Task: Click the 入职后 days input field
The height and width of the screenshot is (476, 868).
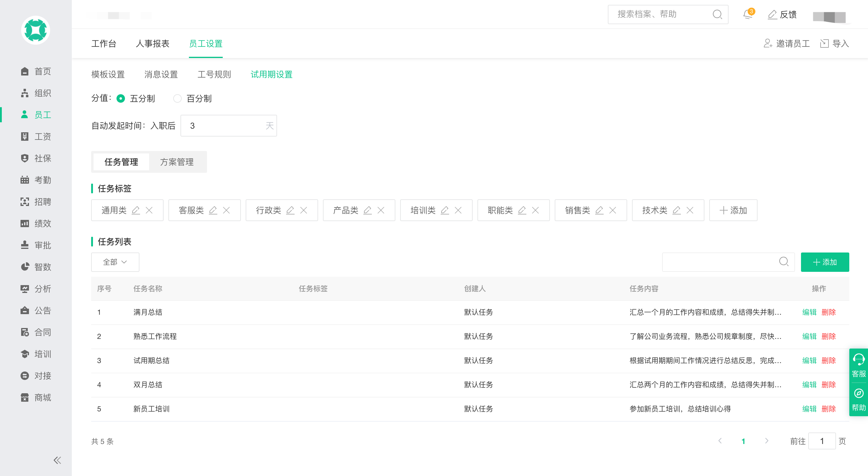Action: (x=224, y=126)
